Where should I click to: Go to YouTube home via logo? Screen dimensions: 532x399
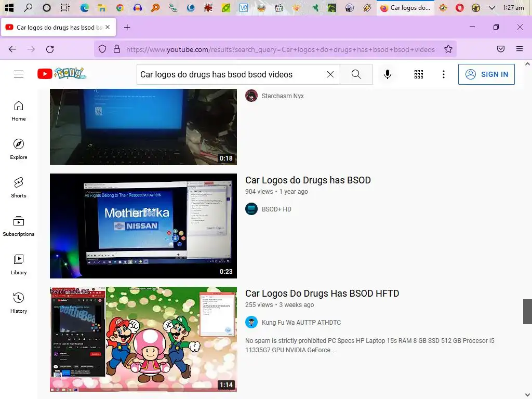[x=62, y=74]
